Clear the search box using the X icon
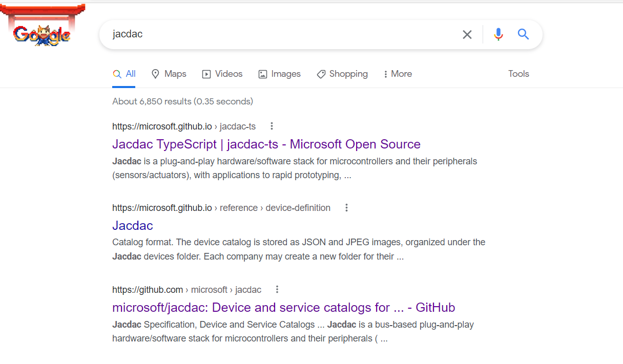 467,34
